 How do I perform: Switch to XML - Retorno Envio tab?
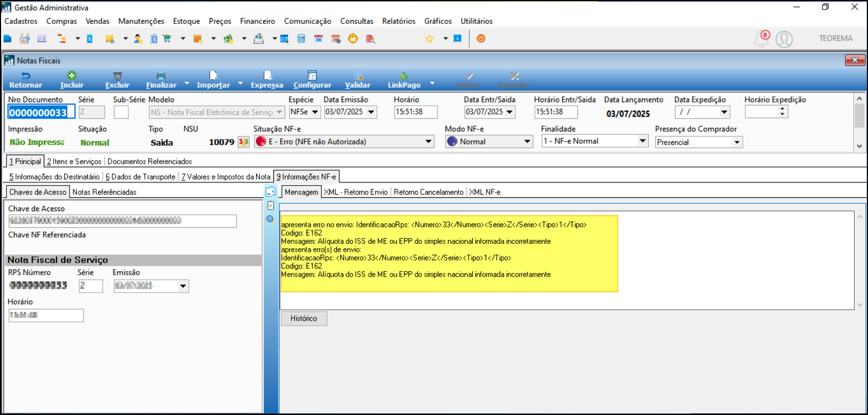356,192
